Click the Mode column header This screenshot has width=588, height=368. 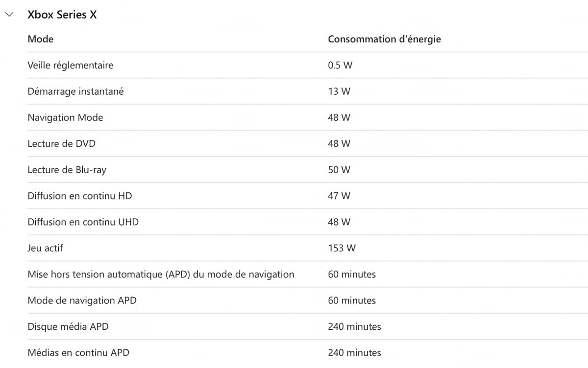point(40,39)
